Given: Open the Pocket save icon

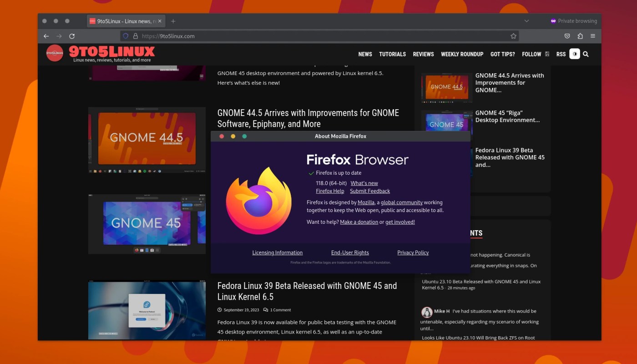Looking at the screenshot, I should [x=567, y=36].
